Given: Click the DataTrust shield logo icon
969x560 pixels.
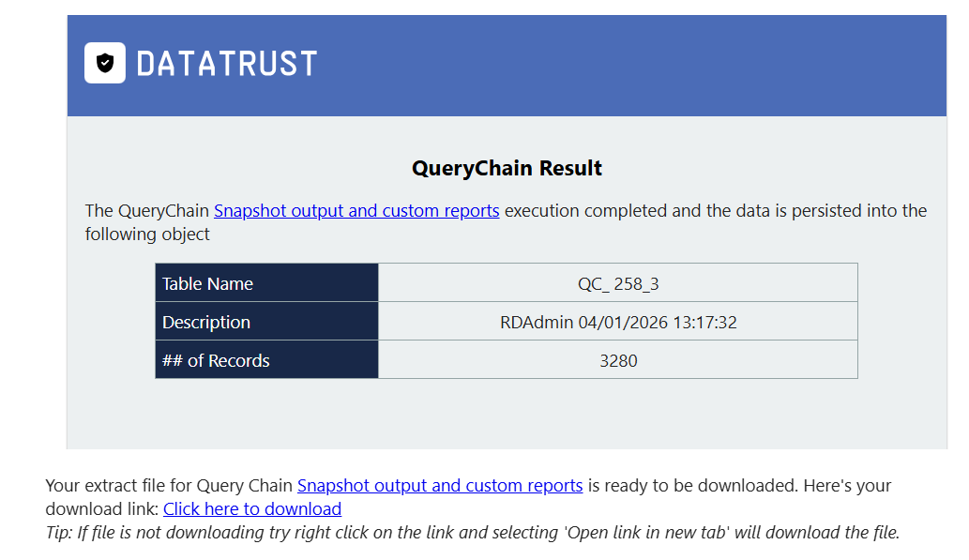Looking at the screenshot, I should click(x=105, y=63).
